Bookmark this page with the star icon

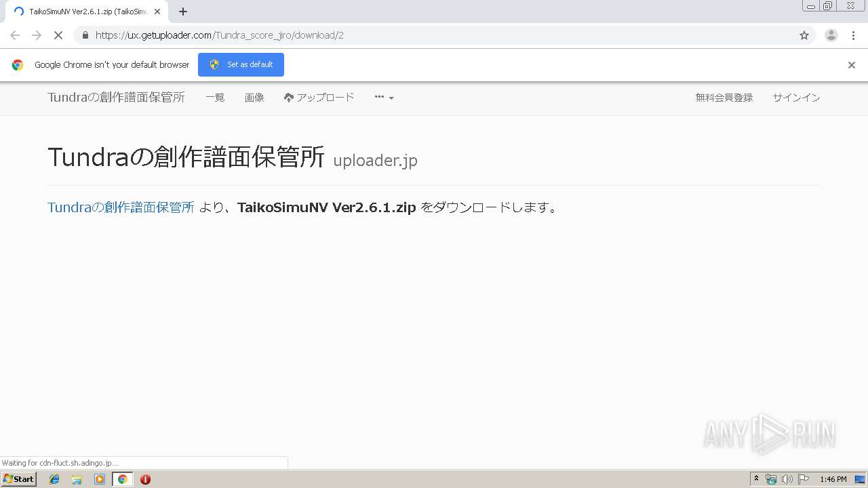804,35
